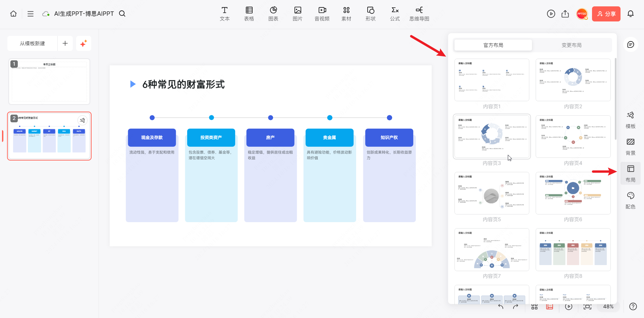The height and width of the screenshot is (318, 644).
Task: Open the 模板 template panel
Action: (631, 120)
